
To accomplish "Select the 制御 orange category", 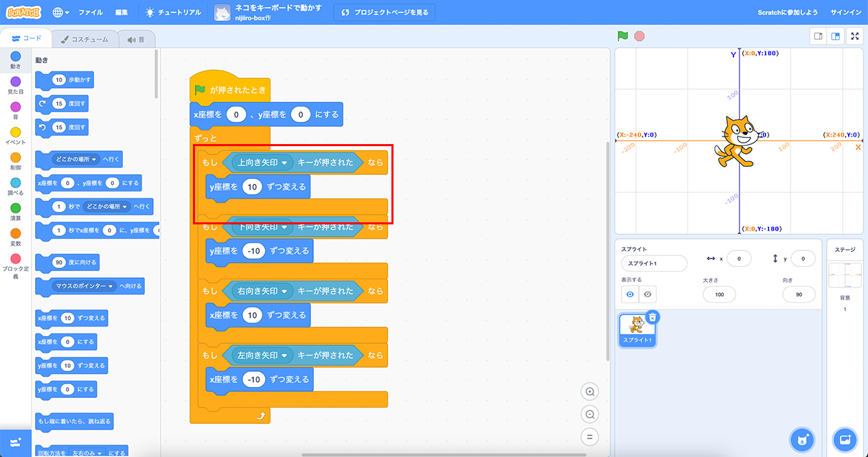I will 16,161.
